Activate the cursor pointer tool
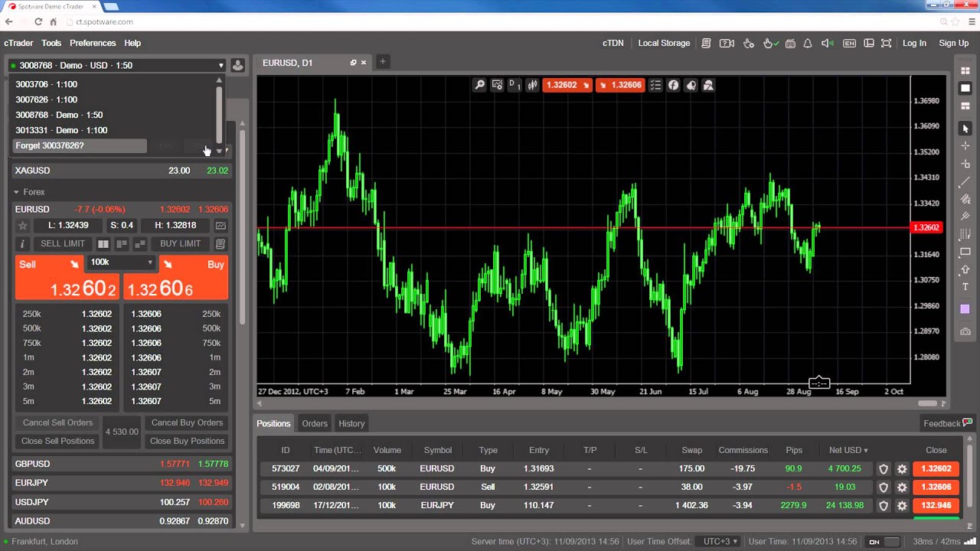The width and height of the screenshot is (980, 551). tap(965, 129)
